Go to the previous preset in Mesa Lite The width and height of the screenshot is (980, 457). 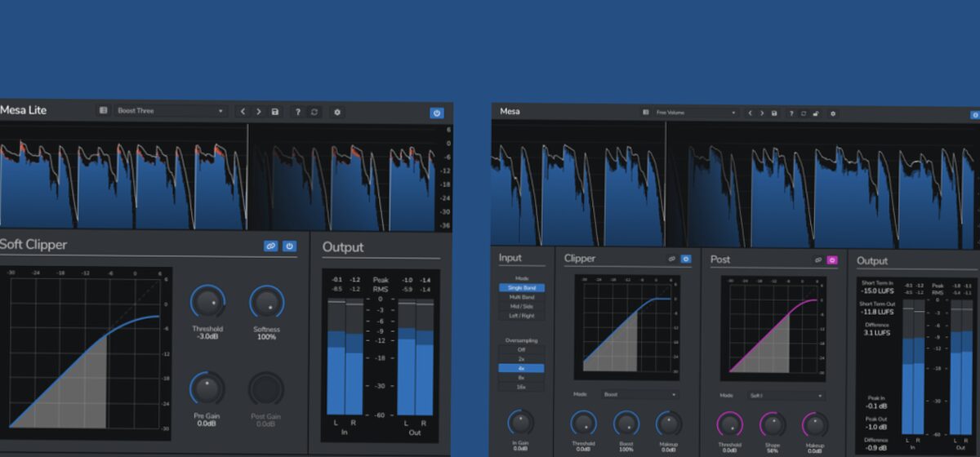243,112
